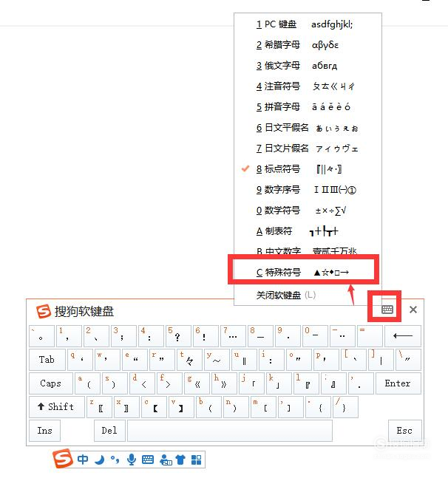Select checked 8 标点符号 layout

[308, 169]
